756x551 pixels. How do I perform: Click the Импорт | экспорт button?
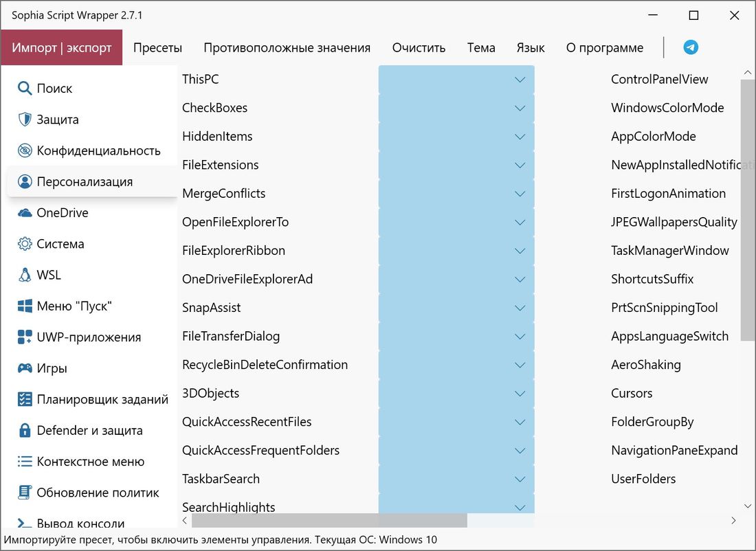[x=62, y=47]
